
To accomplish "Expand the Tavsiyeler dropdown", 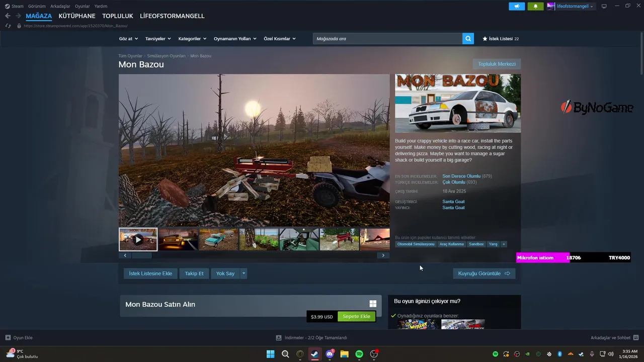I will coord(158,39).
